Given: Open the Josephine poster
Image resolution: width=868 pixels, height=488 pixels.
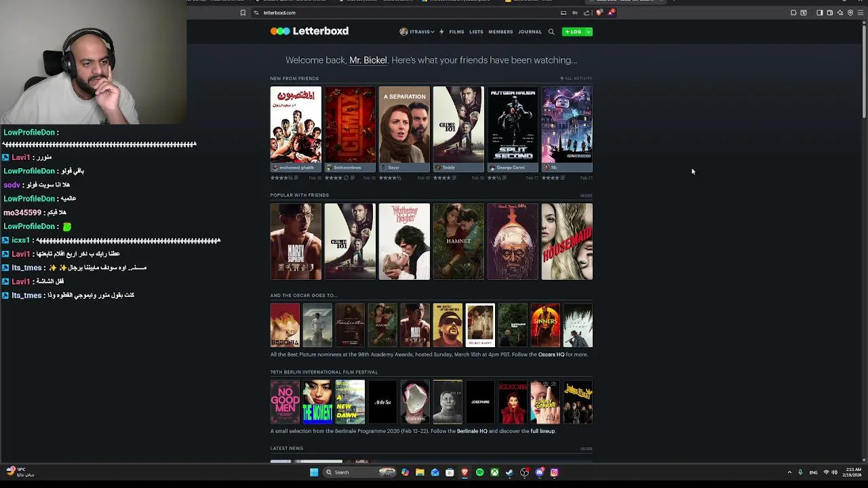Looking at the screenshot, I should pos(480,402).
